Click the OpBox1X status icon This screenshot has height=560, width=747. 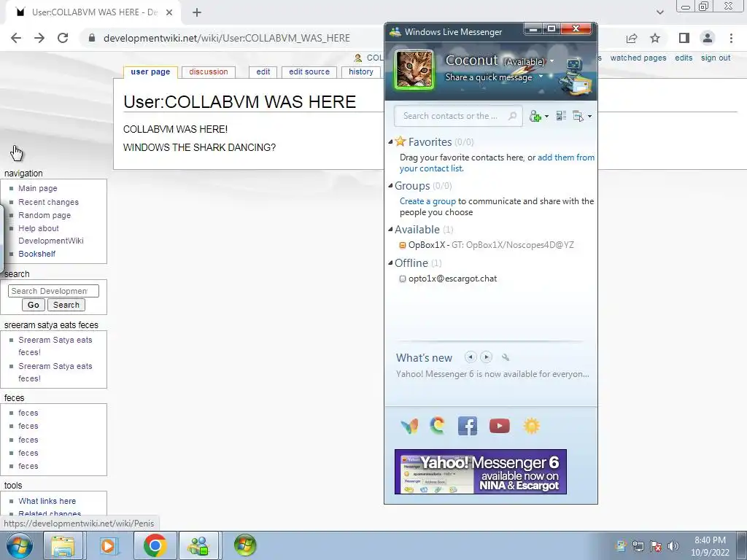click(x=403, y=245)
